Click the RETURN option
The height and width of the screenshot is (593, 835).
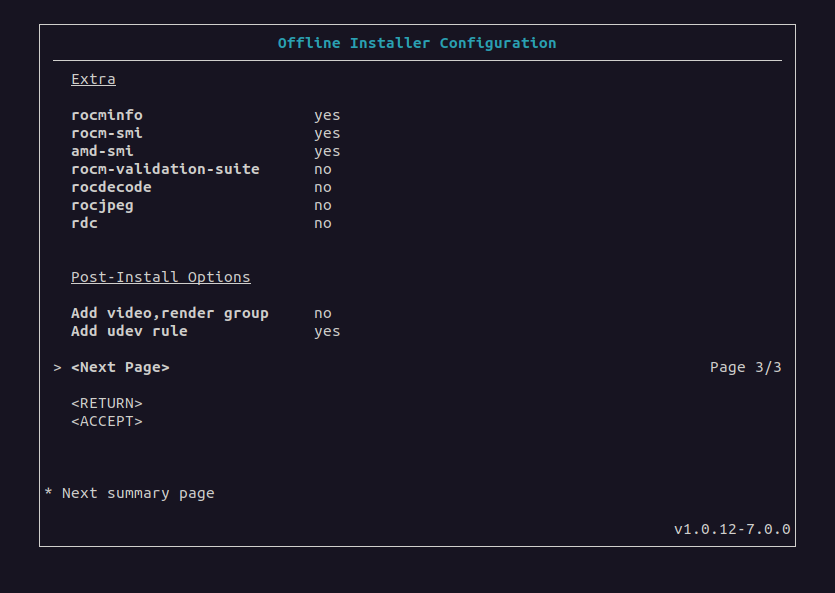point(107,403)
